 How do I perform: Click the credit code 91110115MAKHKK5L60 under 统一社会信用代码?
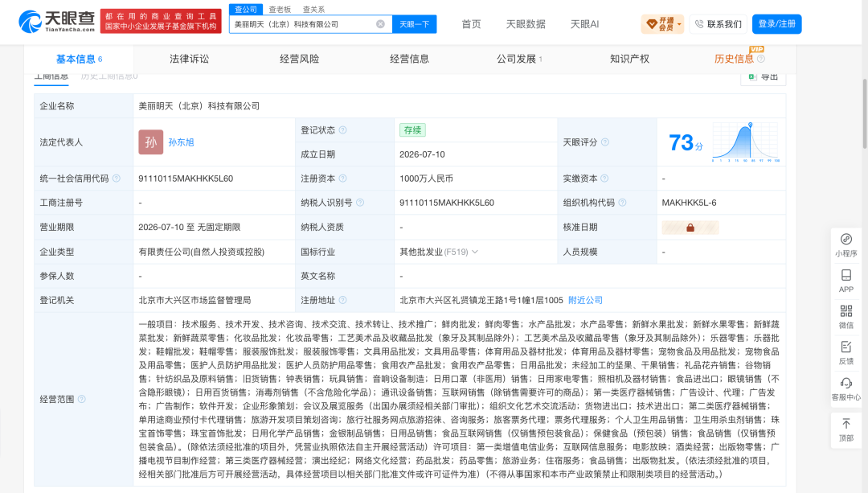[x=186, y=179]
